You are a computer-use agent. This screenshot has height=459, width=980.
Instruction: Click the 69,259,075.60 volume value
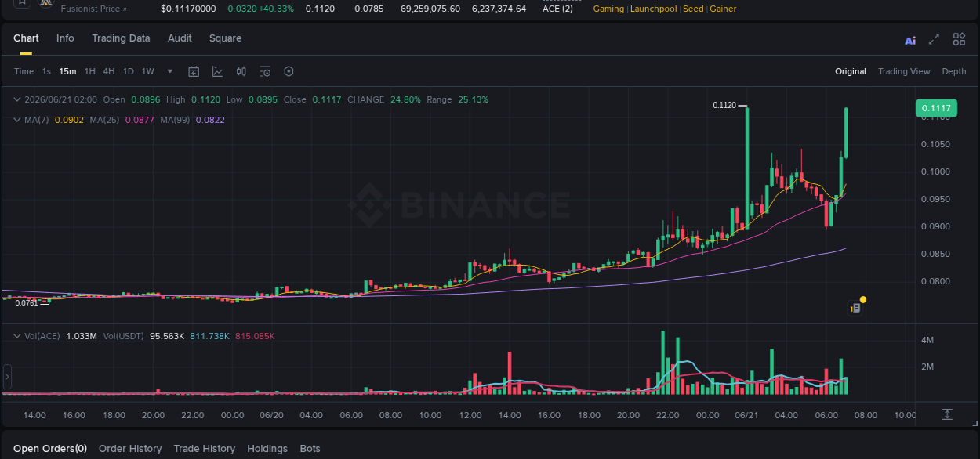430,9
